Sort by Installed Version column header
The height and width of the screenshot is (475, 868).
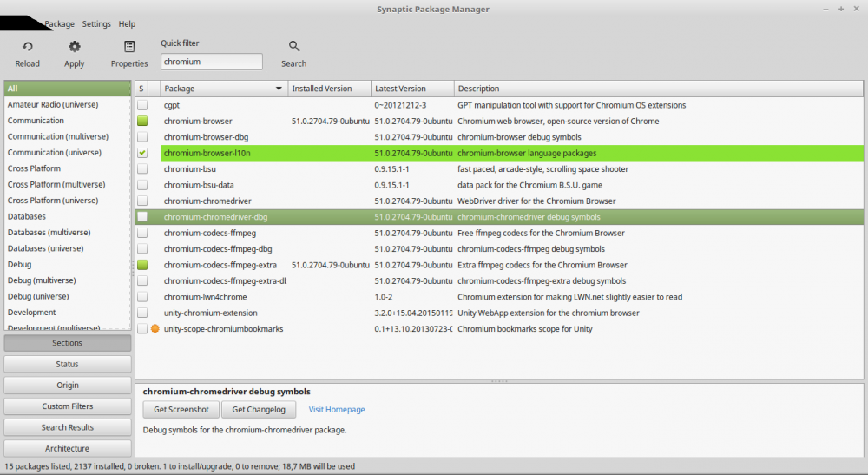pyautogui.click(x=329, y=89)
